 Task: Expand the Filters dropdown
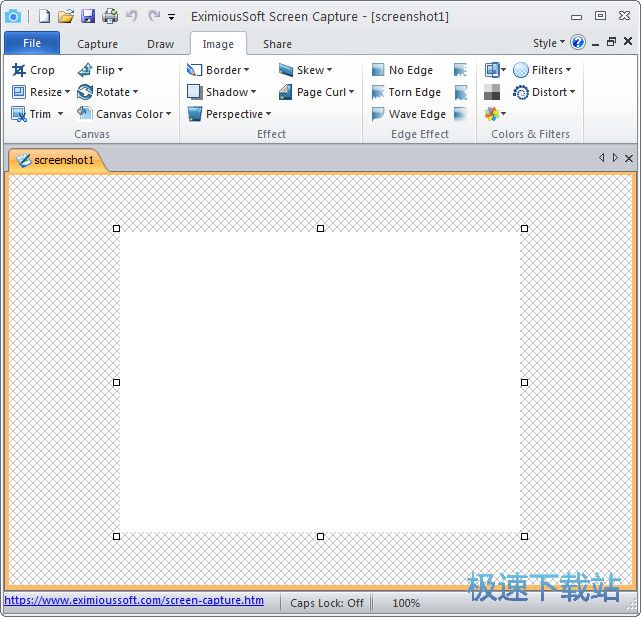point(543,70)
